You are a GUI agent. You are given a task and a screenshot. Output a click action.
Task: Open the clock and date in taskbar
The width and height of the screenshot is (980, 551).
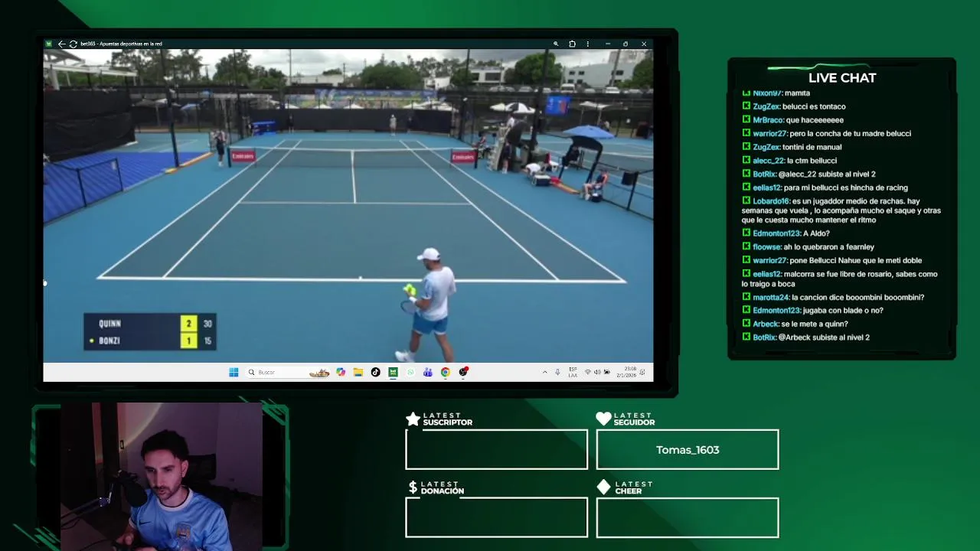pos(626,372)
